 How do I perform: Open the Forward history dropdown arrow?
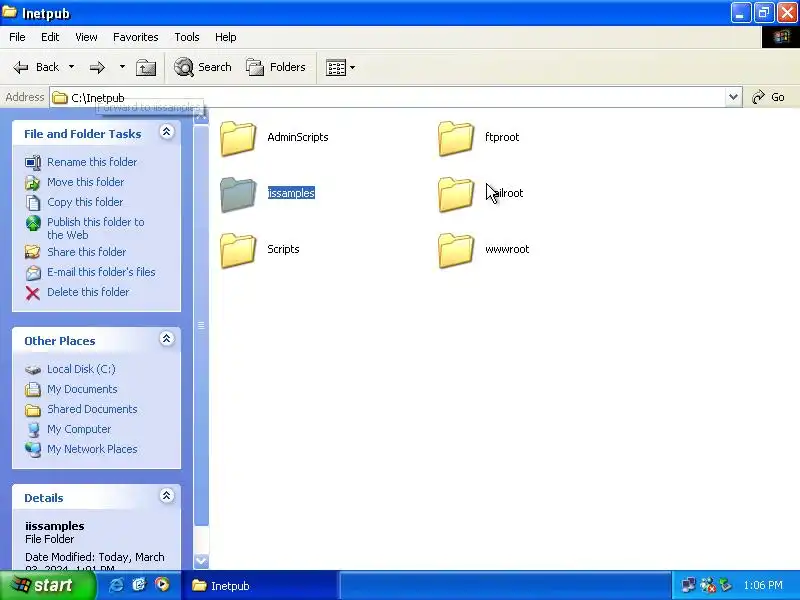coord(122,67)
